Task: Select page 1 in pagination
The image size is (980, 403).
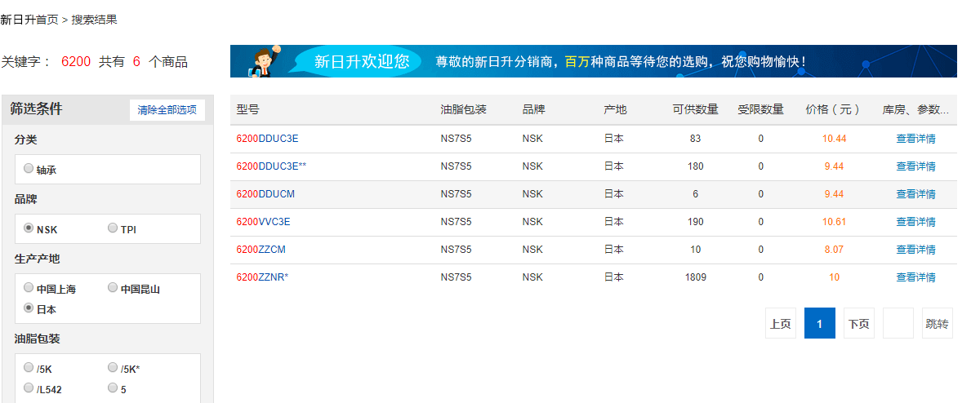Action: pyautogui.click(x=819, y=323)
